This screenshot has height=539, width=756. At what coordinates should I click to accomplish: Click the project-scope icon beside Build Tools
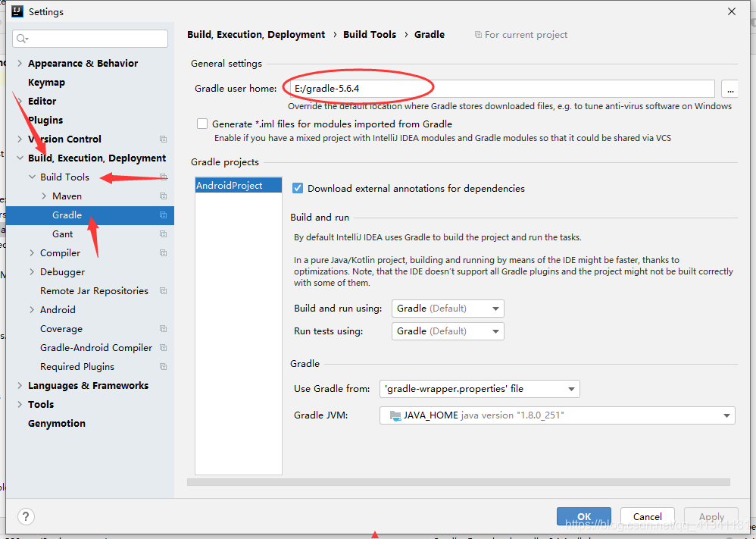click(x=163, y=177)
